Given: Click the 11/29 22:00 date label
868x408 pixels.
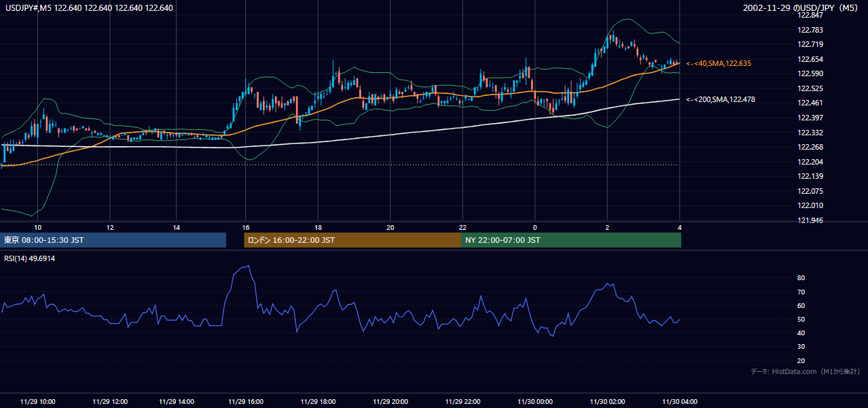Looking at the screenshot, I should tap(463, 402).
